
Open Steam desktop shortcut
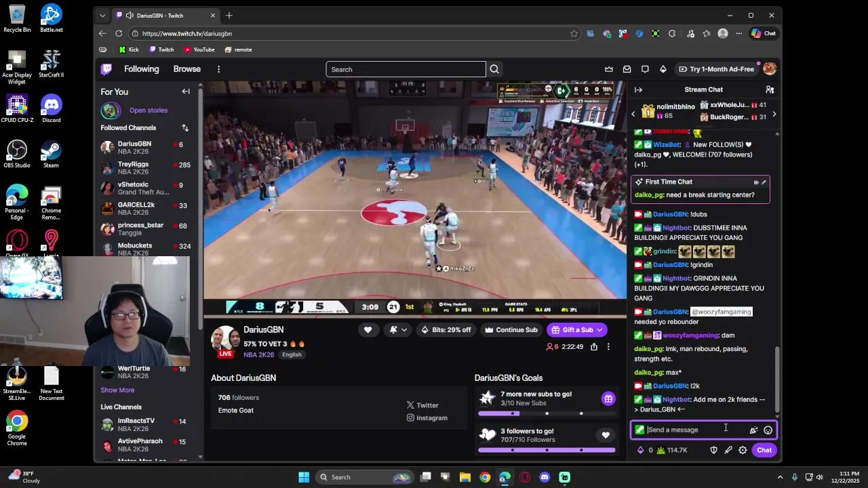pyautogui.click(x=51, y=154)
